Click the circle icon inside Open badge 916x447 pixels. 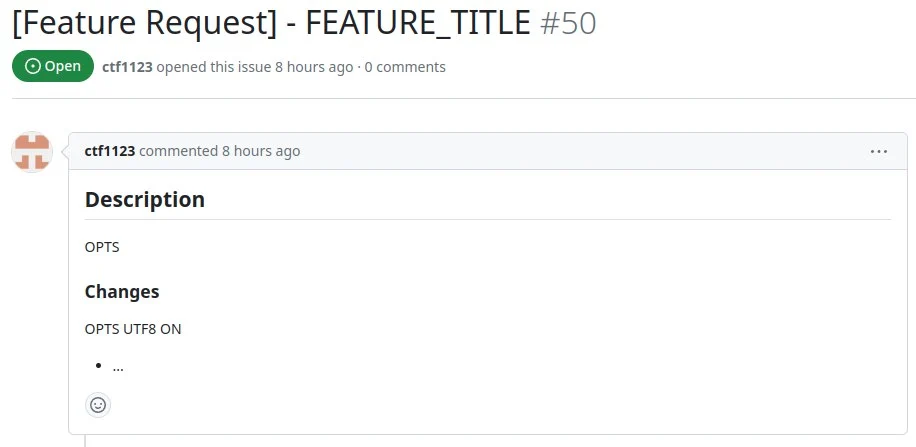(x=33, y=67)
